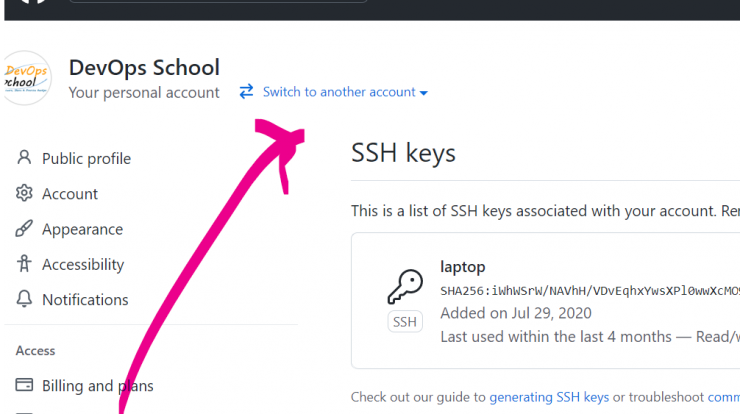This screenshot has width=740, height=414.
Task: Click the accessibility figure icon
Action: point(24,263)
